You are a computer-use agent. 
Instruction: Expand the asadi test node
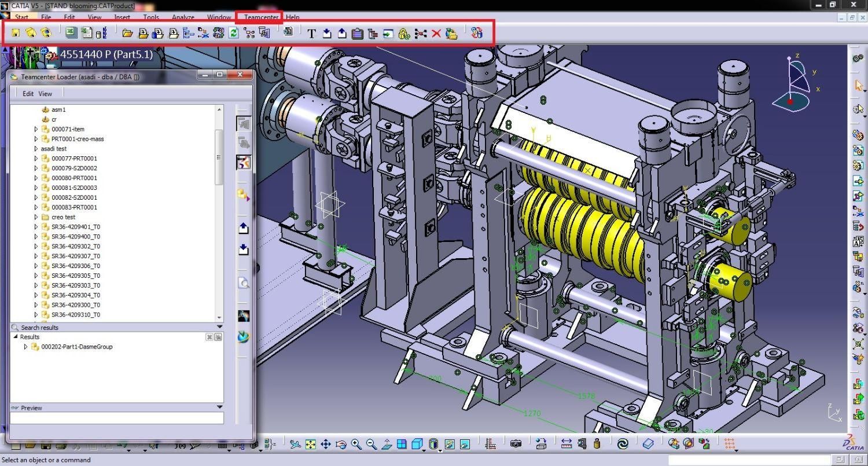click(x=36, y=149)
